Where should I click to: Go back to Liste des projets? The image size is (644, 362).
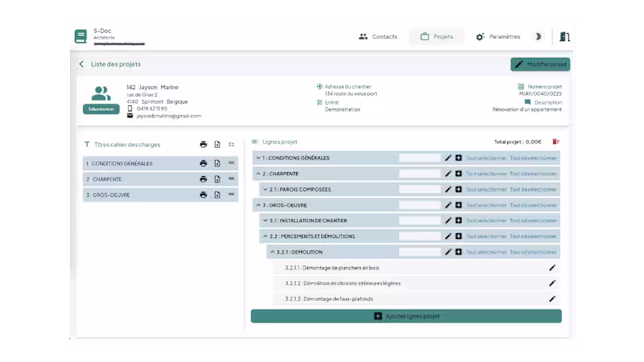(110, 64)
